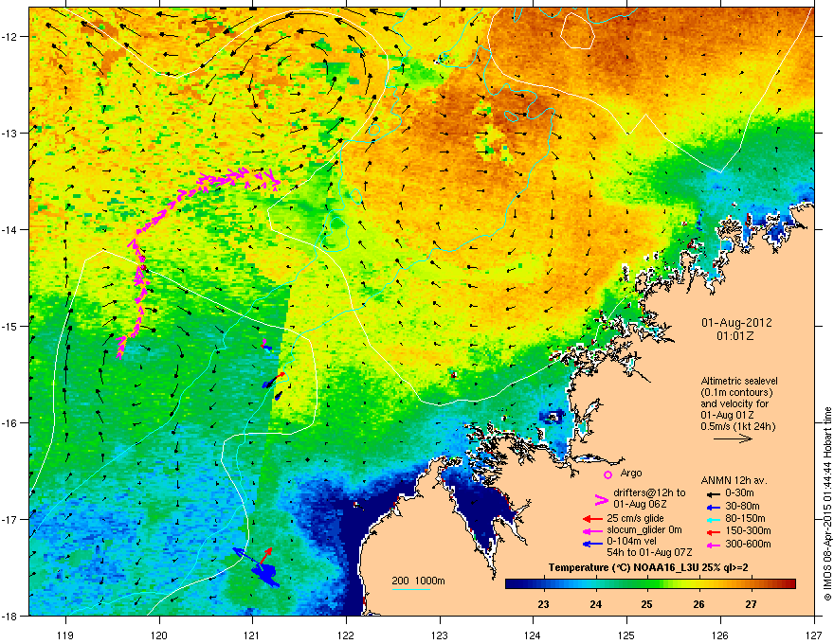Click the Temperature (°C) NOAA16_L3U colorbar title
The width and height of the screenshot is (834, 644).
648,568
